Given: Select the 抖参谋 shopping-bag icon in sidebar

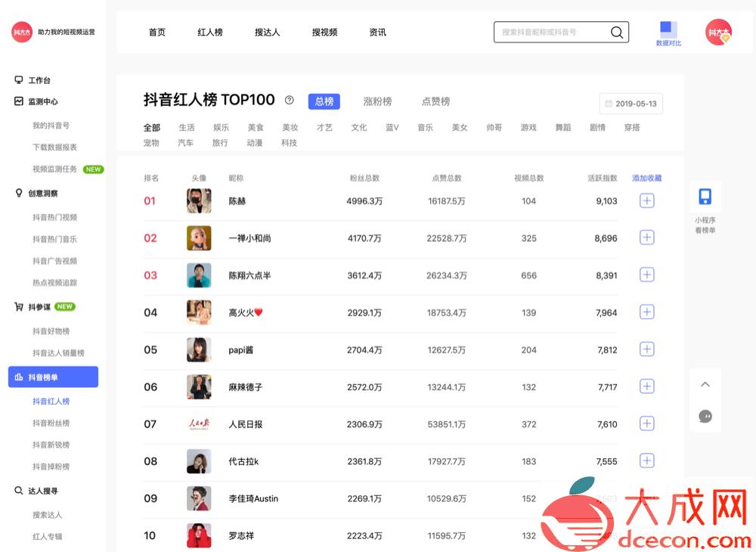Looking at the screenshot, I should (x=17, y=307).
